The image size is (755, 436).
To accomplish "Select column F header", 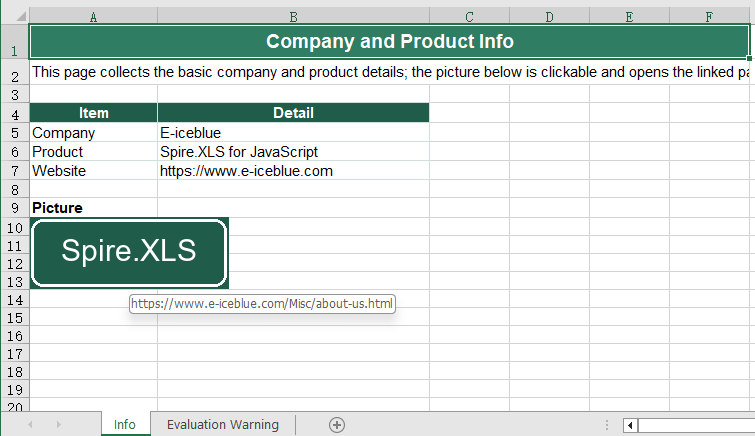I will click(709, 17).
